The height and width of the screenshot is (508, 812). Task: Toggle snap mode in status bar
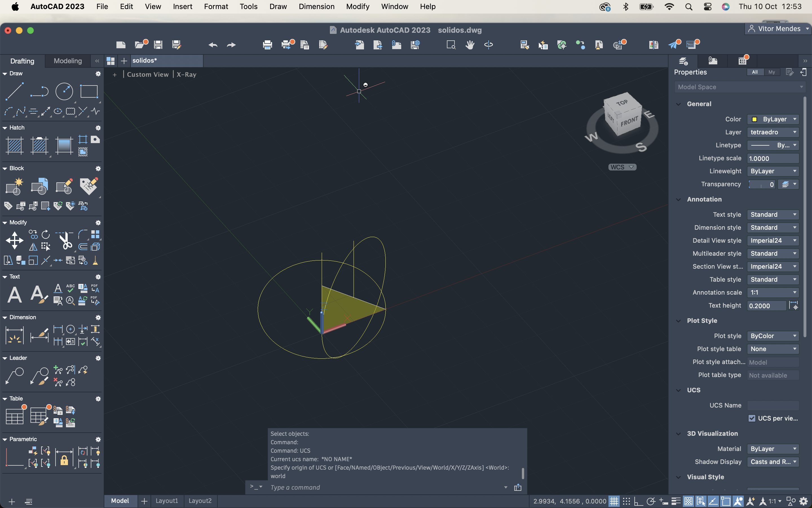pos(626,501)
